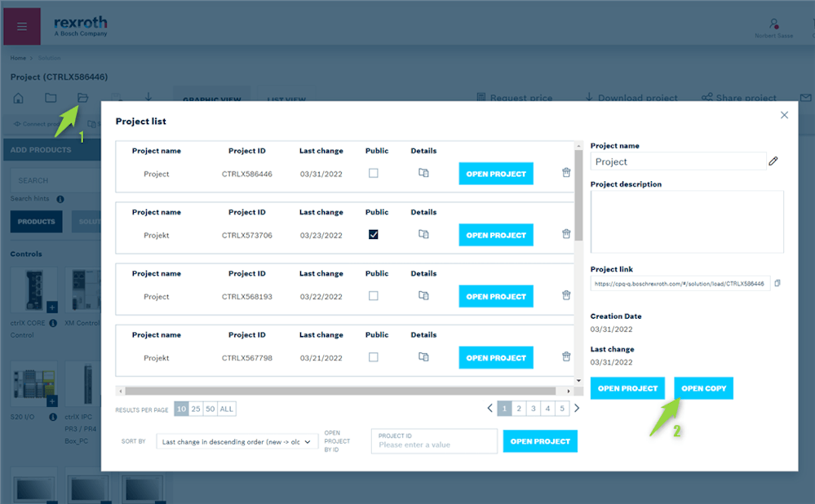Edit project name with pencil icon
The width and height of the screenshot is (815, 504).
click(x=773, y=161)
